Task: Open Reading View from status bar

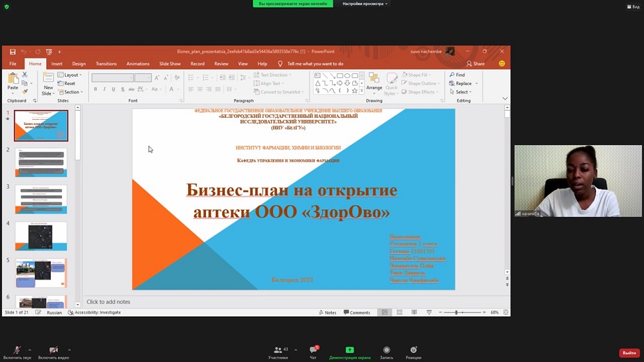Action: 413,312
